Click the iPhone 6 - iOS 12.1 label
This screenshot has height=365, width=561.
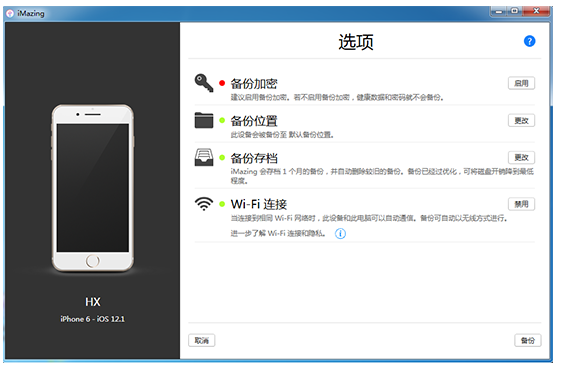[93, 319]
